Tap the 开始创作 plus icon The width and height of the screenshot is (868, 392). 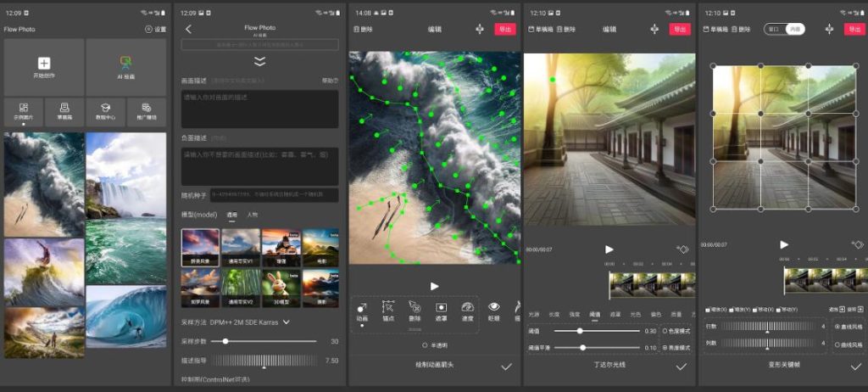(44, 63)
